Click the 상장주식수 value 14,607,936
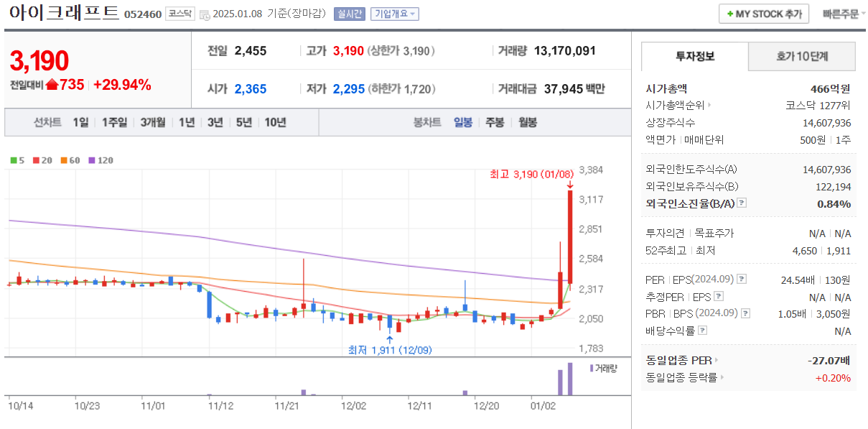Viewport: 868px width, 429px height. click(x=826, y=123)
